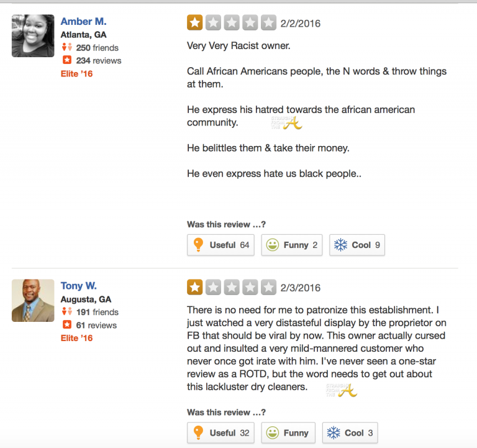This screenshot has height=448, width=477.
Task: Vote Funny on Tony's review
Action: (x=288, y=432)
